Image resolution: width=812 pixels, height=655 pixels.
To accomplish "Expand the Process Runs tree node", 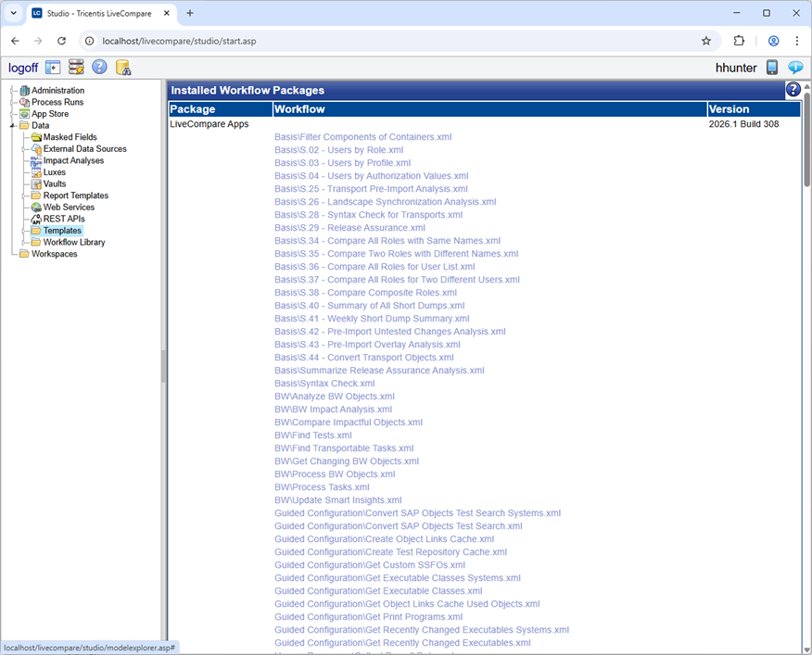I will 13,103.
